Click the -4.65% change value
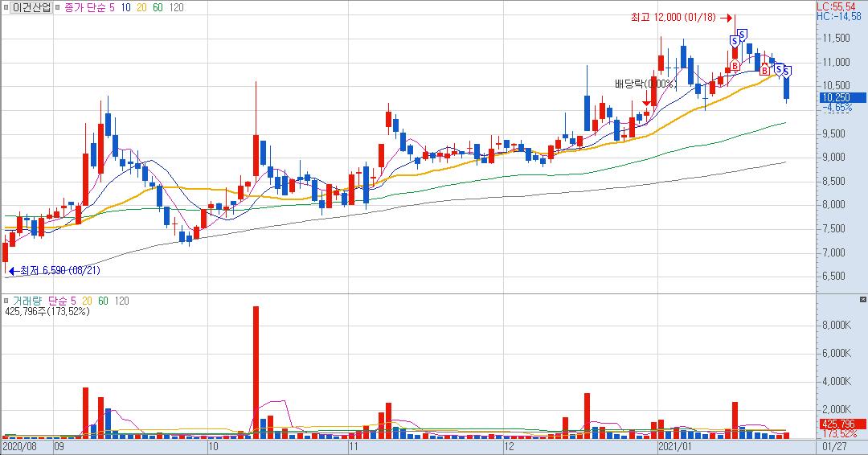The height and width of the screenshot is (455, 868). [838, 108]
